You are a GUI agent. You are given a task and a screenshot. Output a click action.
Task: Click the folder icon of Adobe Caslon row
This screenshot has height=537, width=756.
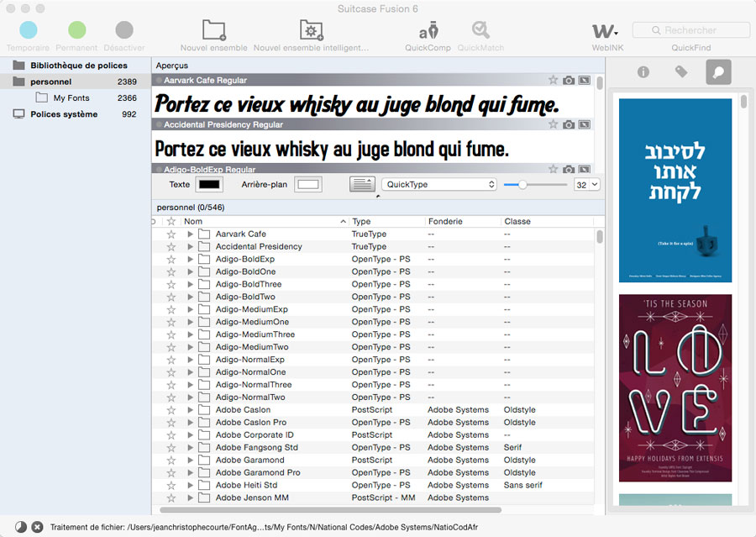click(x=204, y=409)
